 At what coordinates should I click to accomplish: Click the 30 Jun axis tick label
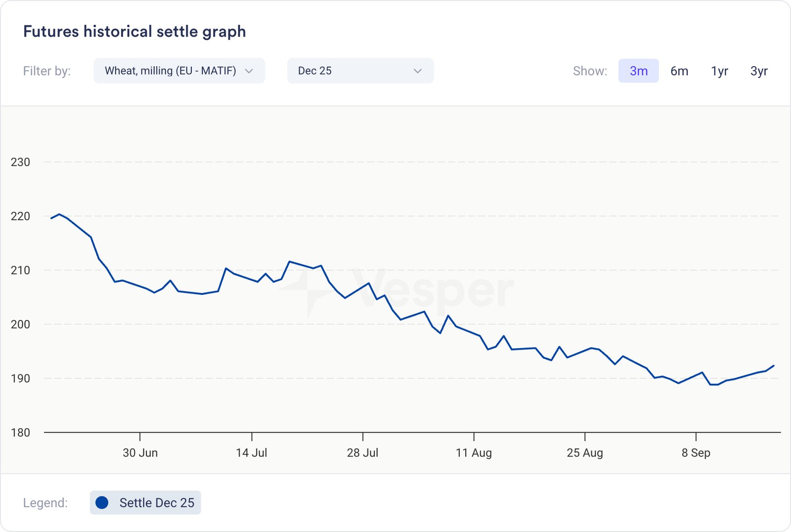(x=140, y=452)
